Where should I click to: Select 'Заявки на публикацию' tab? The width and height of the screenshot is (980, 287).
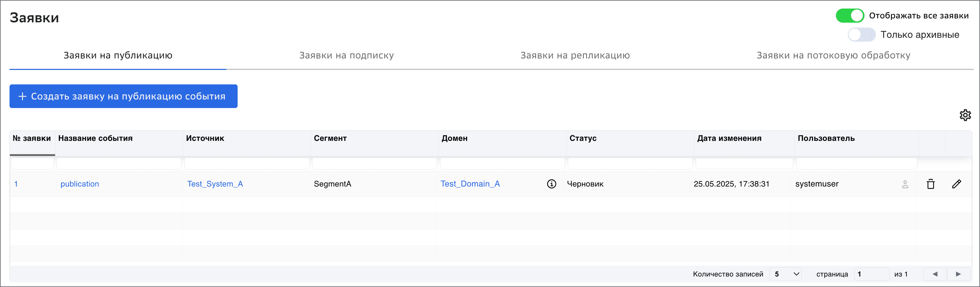pyautogui.click(x=118, y=55)
